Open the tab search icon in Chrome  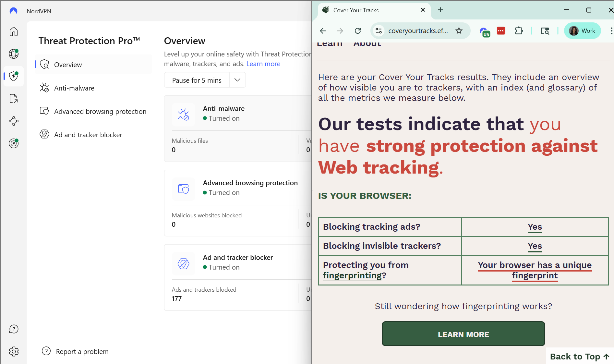click(x=545, y=31)
